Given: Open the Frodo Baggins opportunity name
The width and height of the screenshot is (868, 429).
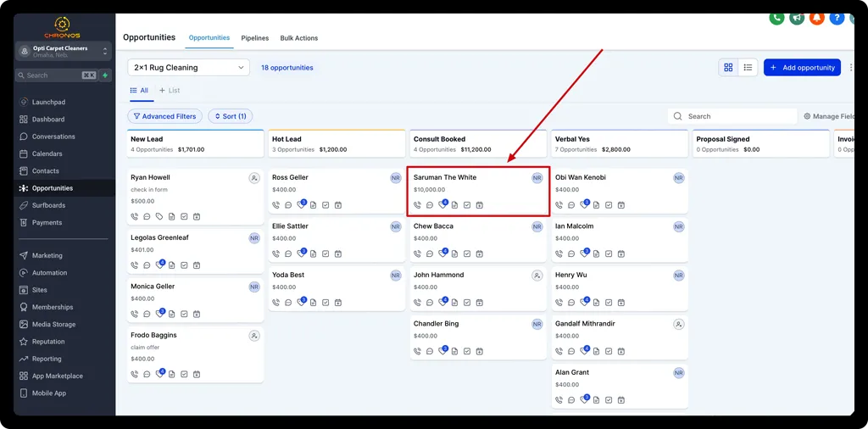Looking at the screenshot, I should [154, 335].
